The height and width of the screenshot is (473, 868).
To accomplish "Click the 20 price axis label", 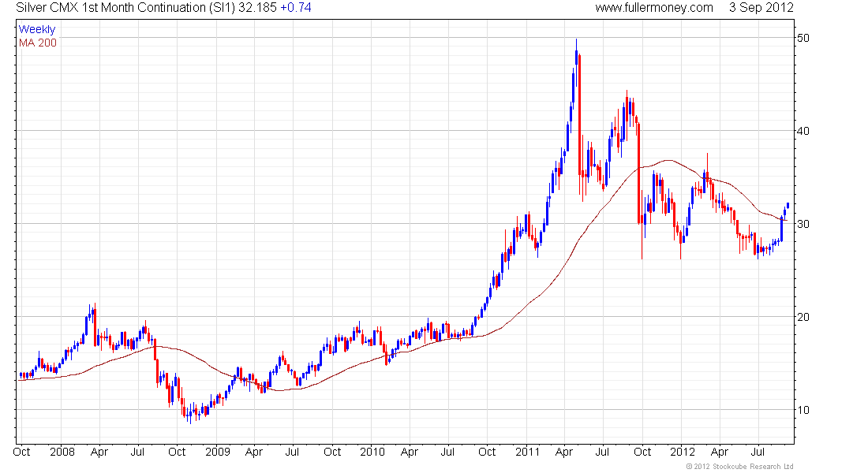I will 803,316.
